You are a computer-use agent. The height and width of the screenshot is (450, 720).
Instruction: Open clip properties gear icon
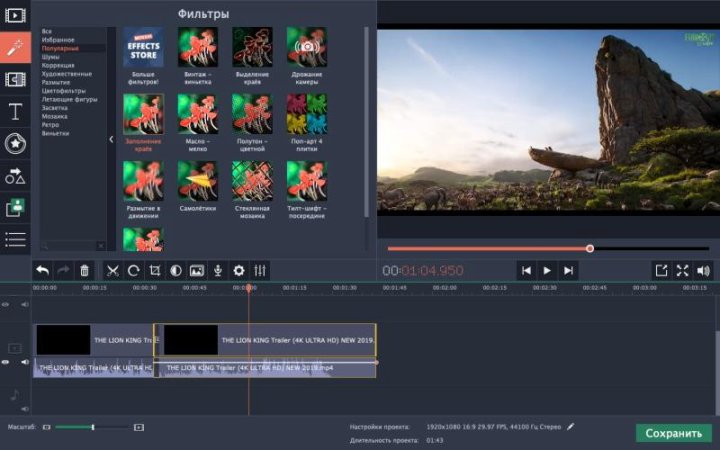tap(238, 270)
